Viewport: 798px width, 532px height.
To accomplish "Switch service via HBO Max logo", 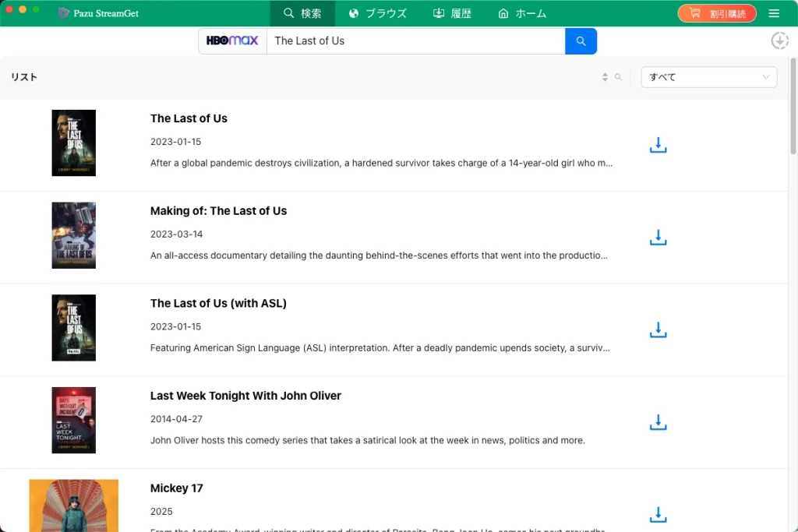I will (232, 41).
